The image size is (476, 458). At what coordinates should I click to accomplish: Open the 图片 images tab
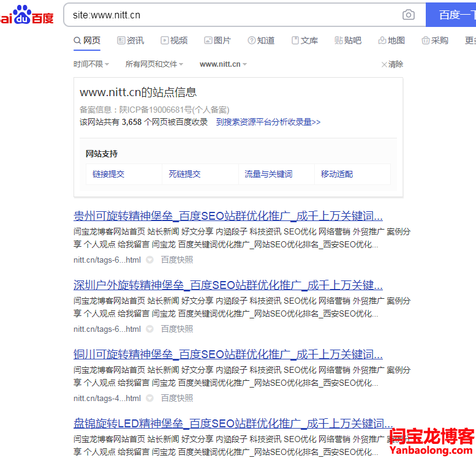point(217,40)
